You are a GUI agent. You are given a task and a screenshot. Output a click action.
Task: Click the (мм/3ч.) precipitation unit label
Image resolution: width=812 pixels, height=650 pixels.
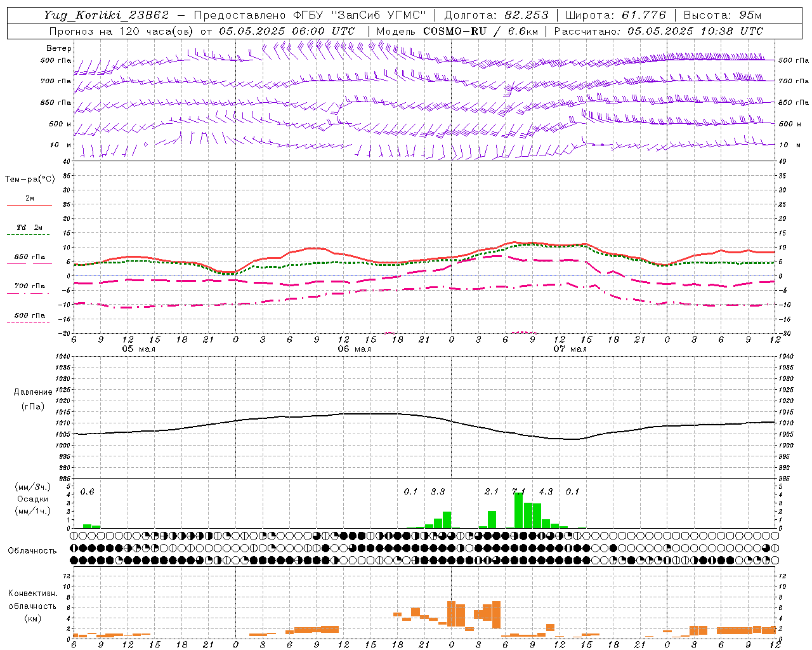[x=33, y=487]
